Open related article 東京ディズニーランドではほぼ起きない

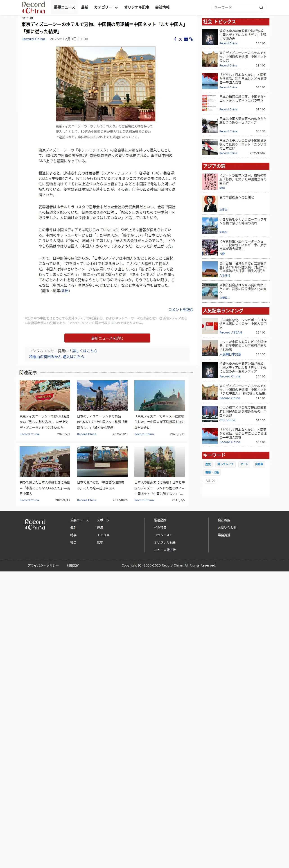tap(45, 422)
